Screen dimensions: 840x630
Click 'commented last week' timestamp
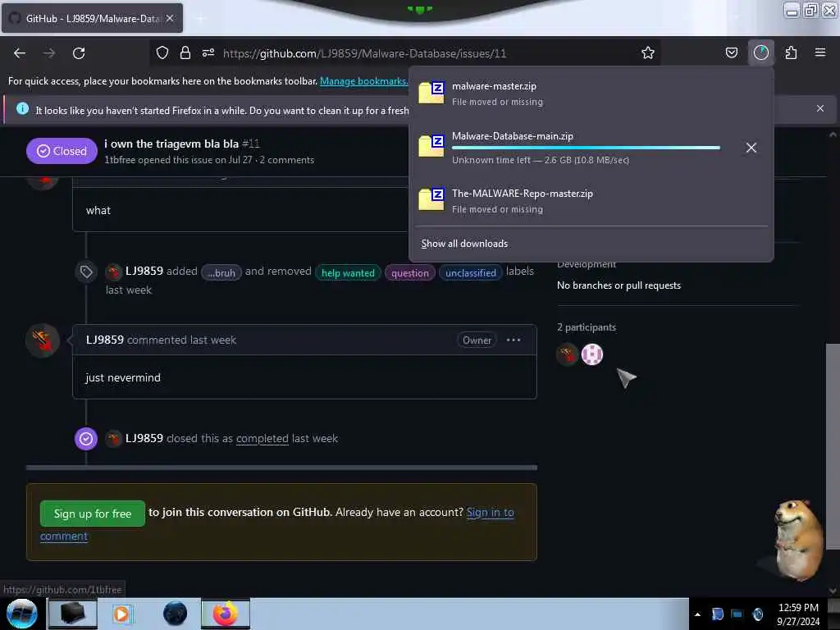tap(181, 340)
